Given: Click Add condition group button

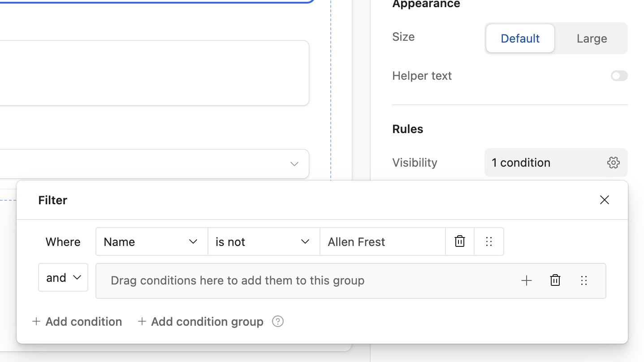Looking at the screenshot, I should click(x=200, y=322).
